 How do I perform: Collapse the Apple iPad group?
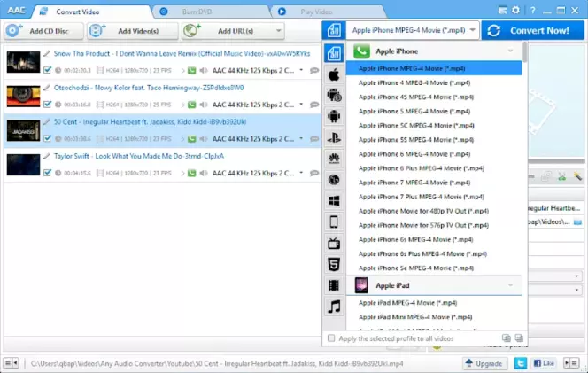[510, 285]
